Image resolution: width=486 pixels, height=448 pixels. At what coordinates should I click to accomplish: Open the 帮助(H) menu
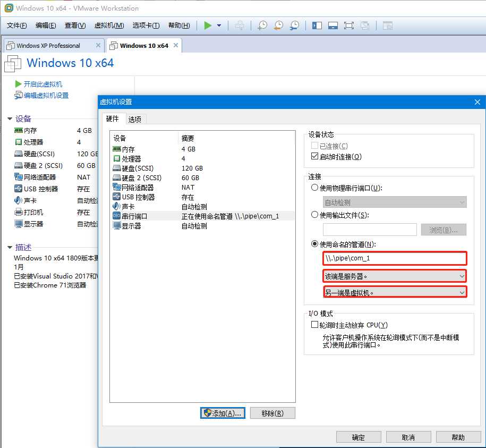tap(179, 26)
